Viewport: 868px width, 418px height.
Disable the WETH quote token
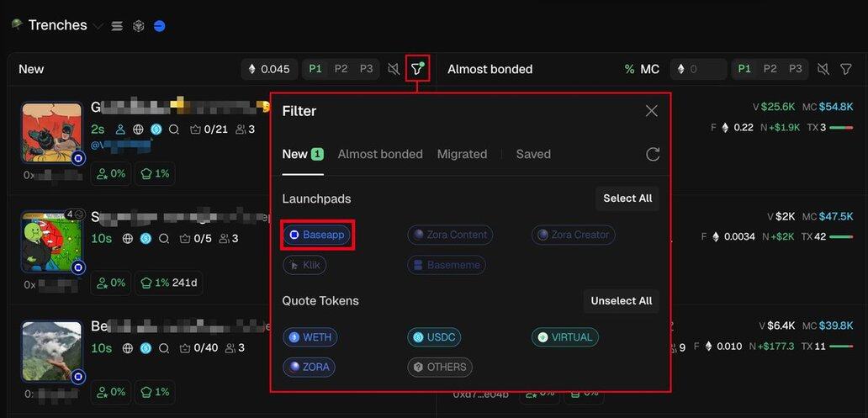310,337
